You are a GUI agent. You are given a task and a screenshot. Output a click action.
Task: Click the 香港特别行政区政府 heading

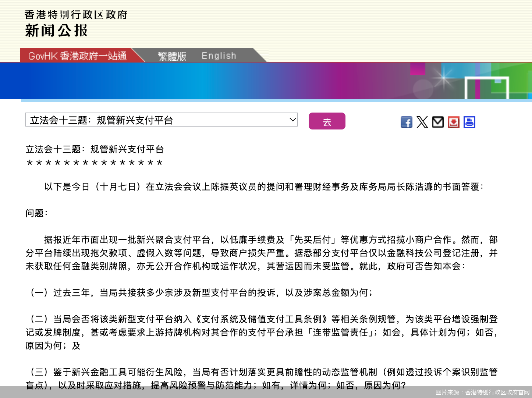76,15
